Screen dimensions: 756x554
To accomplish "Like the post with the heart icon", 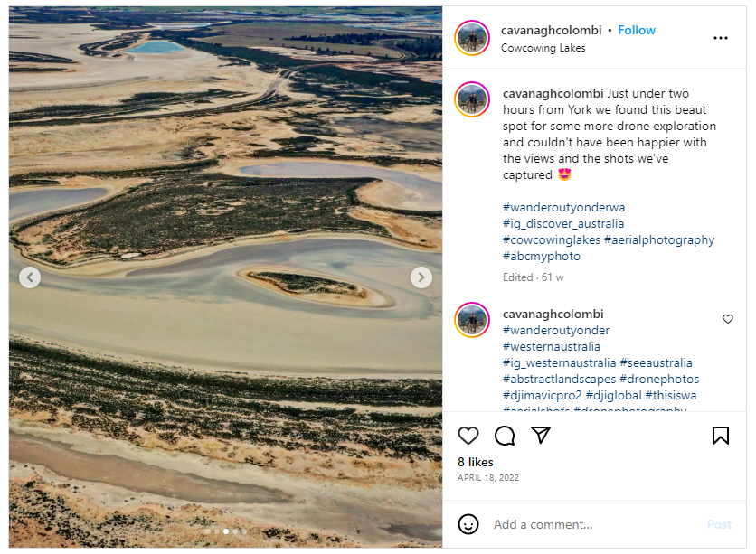I will click(x=468, y=436).
